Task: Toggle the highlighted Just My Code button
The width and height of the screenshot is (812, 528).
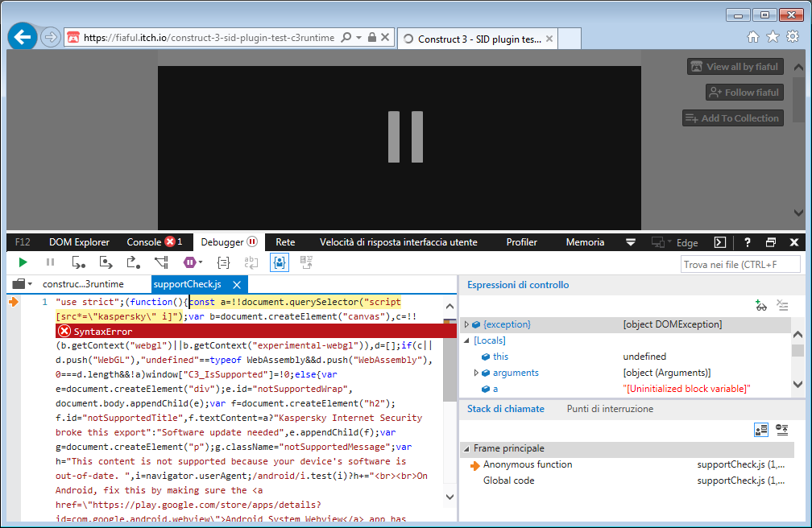Action: (x=279, y=262)
